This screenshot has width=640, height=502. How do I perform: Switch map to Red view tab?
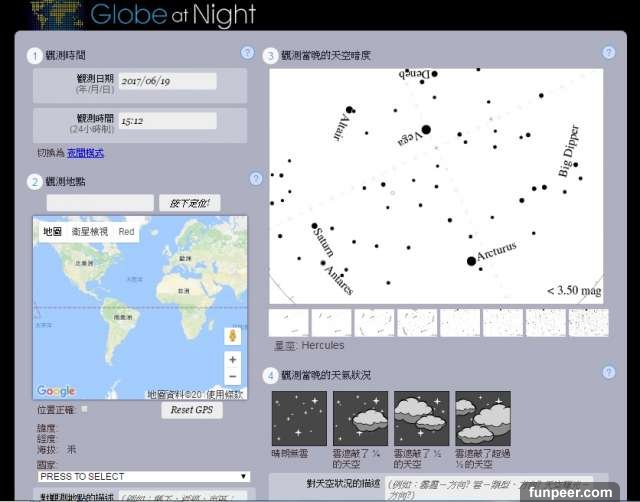click(x=126, y=231)
